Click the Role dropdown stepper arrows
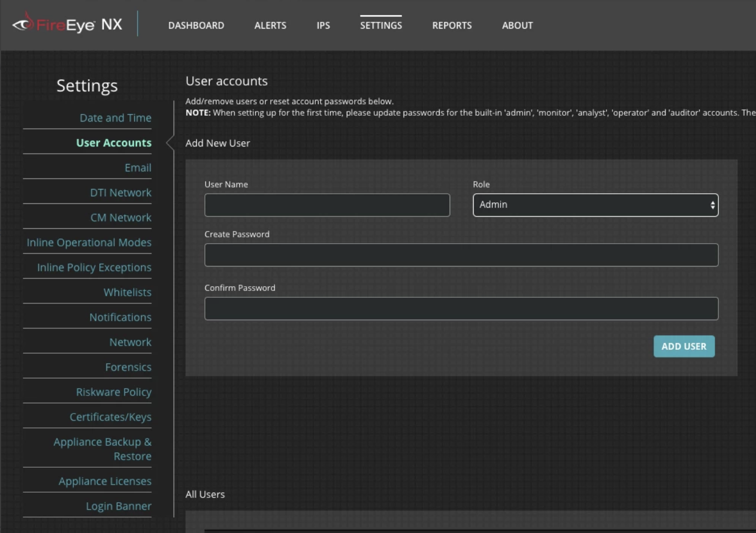 pyautogui.click(x=712, y=205)
